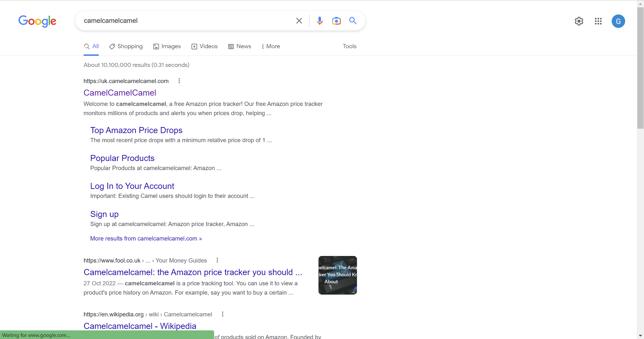Open Camelcamelcamel - Wikipedia result
The width and height of the screenshot is (644, 339).
point(140,326)
